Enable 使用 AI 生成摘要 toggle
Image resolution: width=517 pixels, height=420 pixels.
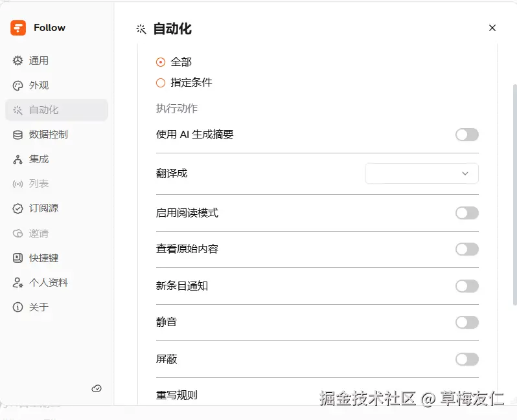[x=466, y=135]
